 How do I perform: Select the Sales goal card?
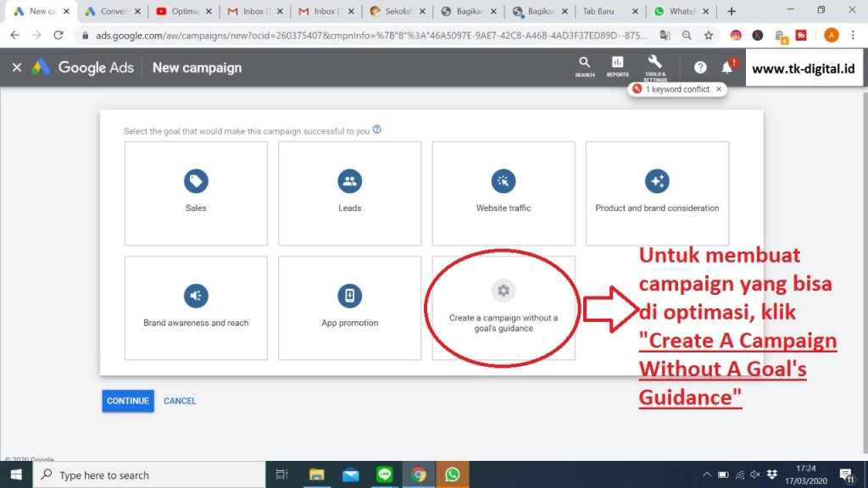196,193
